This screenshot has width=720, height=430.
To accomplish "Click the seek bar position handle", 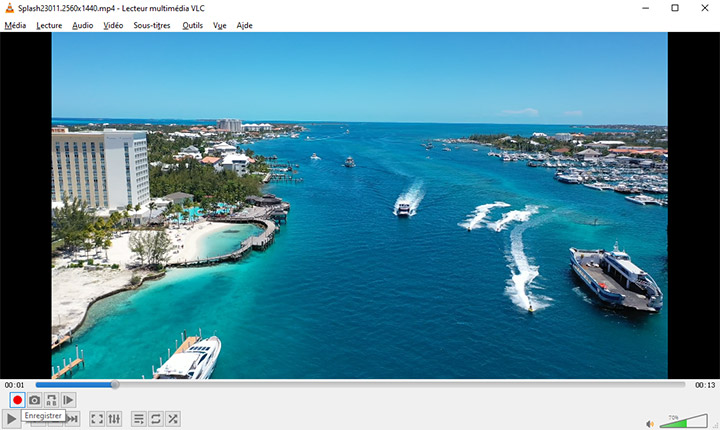I will 115,385.
